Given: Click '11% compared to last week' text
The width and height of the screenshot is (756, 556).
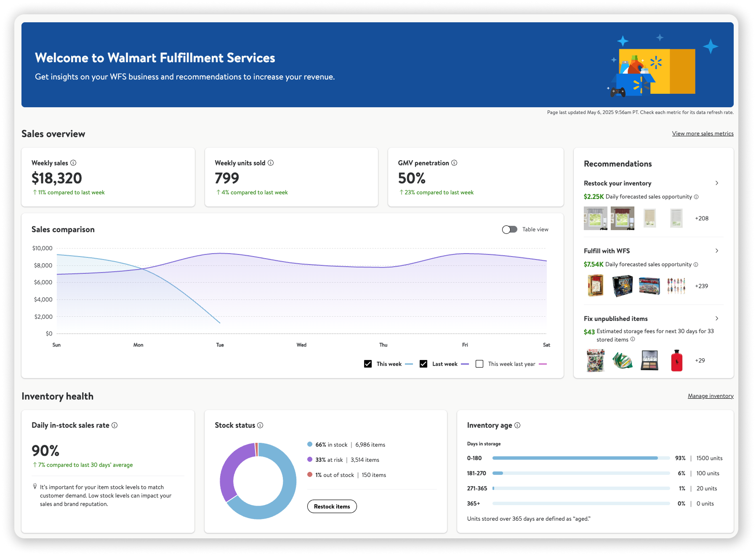Looking at the screenshot, I should 71,192.
